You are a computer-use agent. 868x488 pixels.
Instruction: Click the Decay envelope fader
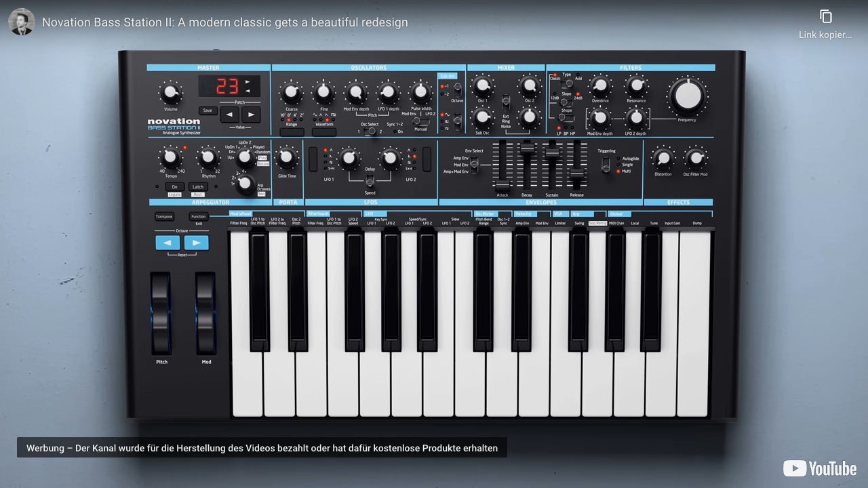click(527, 146)
